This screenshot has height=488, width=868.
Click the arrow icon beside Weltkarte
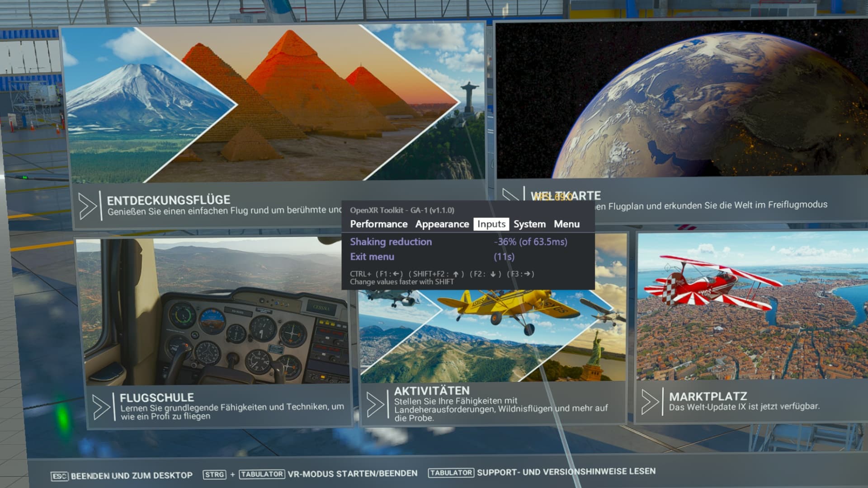[511, 195]
